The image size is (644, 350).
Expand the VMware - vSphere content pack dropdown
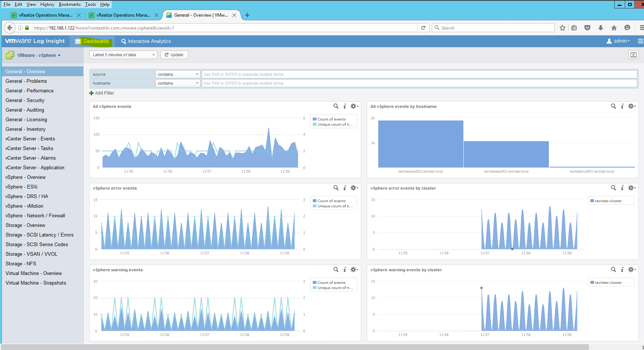[38, 55]
